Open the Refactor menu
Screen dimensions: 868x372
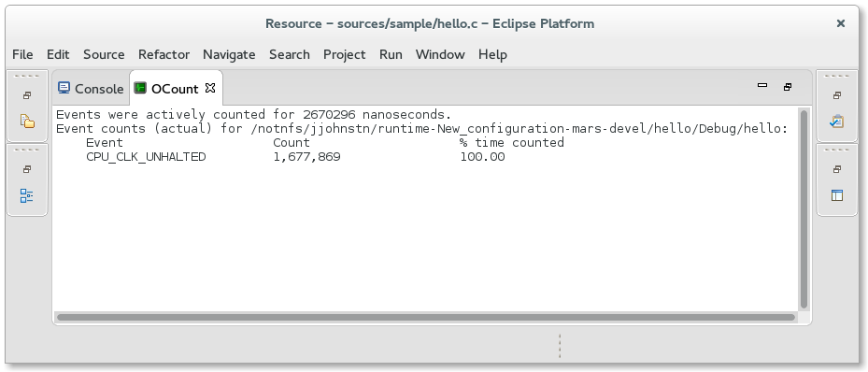point(164,54)
